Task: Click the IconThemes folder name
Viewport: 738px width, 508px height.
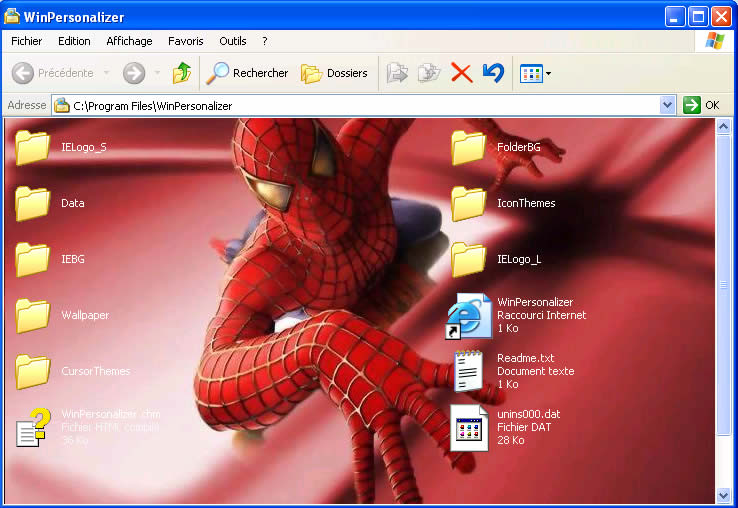Action: [526, 203]
